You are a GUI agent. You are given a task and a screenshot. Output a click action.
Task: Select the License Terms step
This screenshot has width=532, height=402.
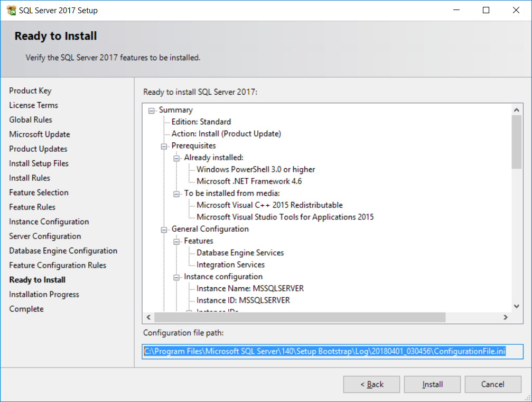[x=34, y=105]
